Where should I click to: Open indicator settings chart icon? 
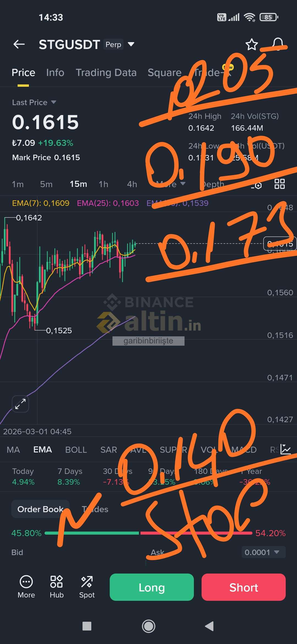click(285, 449)
